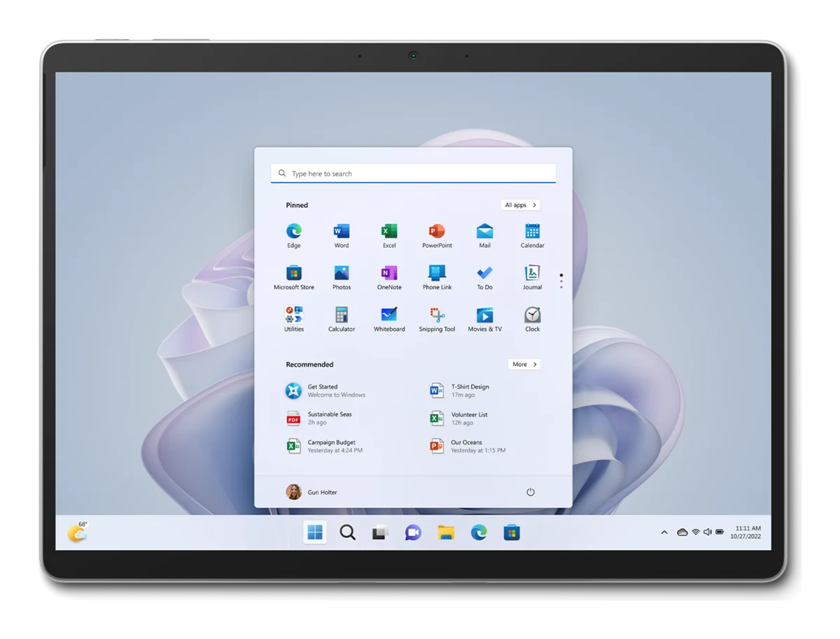Start PowerPoint from the pinned grid
This screenshot has width=840, height=639.
[x=437, y=235]
